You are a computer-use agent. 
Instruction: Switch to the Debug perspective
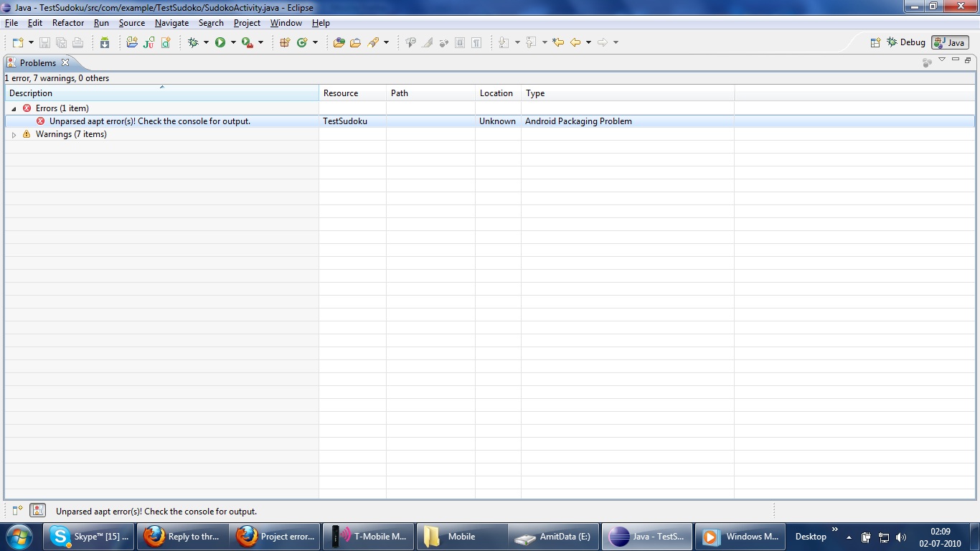click(x=906, y=42)
